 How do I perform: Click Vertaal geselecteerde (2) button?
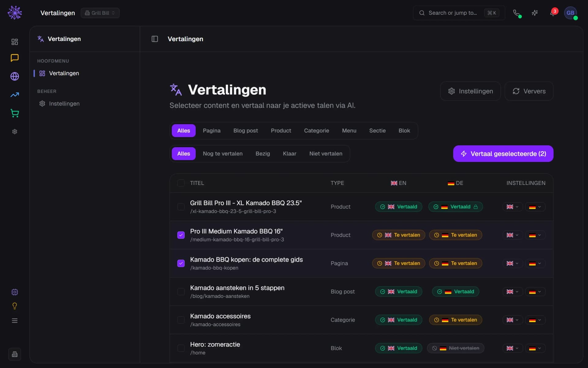503,154
